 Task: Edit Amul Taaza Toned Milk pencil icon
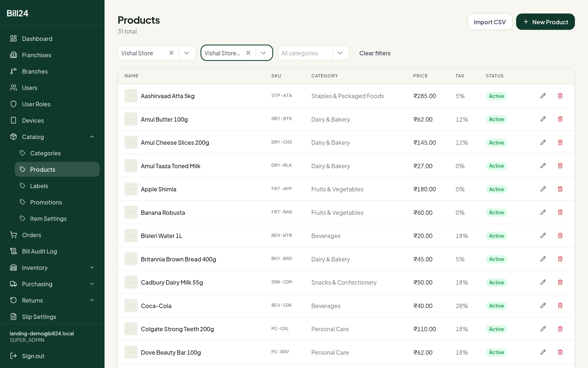(x=543, y=166)
